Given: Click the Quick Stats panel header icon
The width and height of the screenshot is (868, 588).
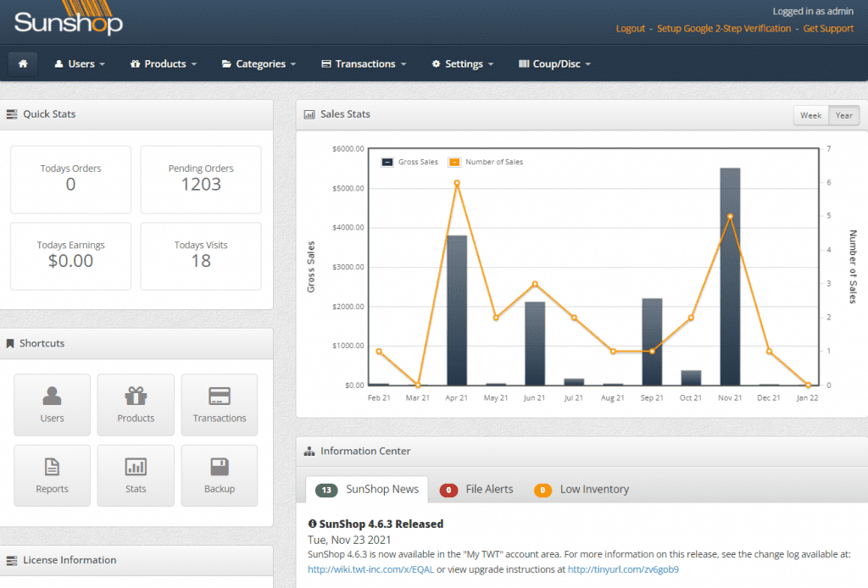Looking at the screenshot, I should coord(12,114).
